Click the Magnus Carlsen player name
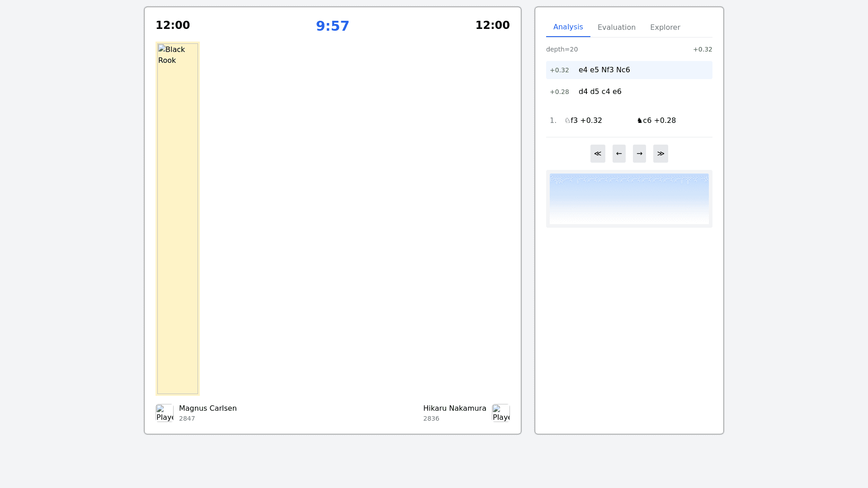 click(x=208, y=408)
